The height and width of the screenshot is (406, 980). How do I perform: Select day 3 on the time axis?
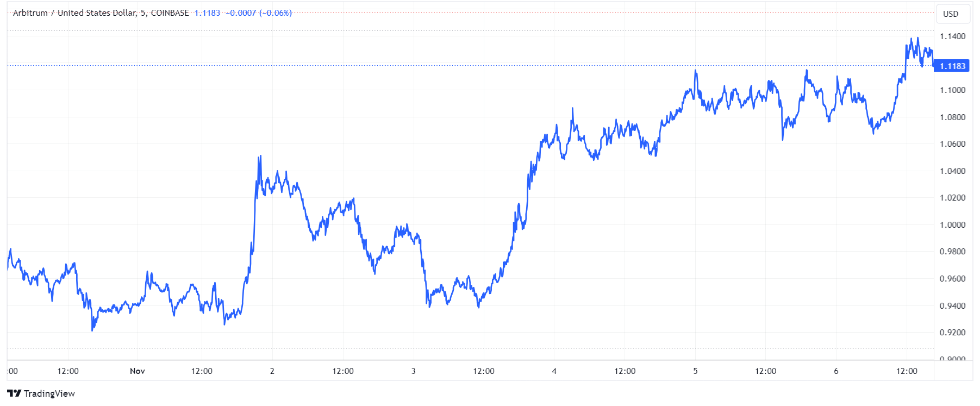tap(413, 371)
